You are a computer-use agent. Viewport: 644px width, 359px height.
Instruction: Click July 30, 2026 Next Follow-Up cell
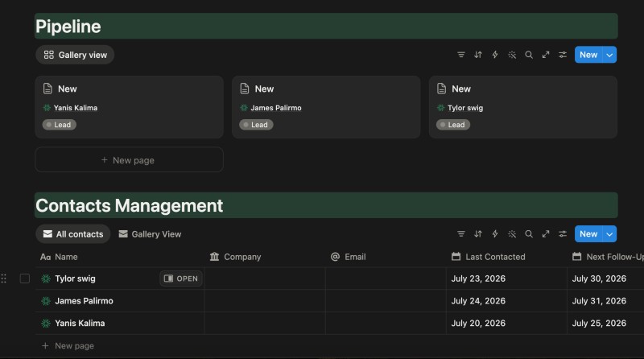[606, 279]
